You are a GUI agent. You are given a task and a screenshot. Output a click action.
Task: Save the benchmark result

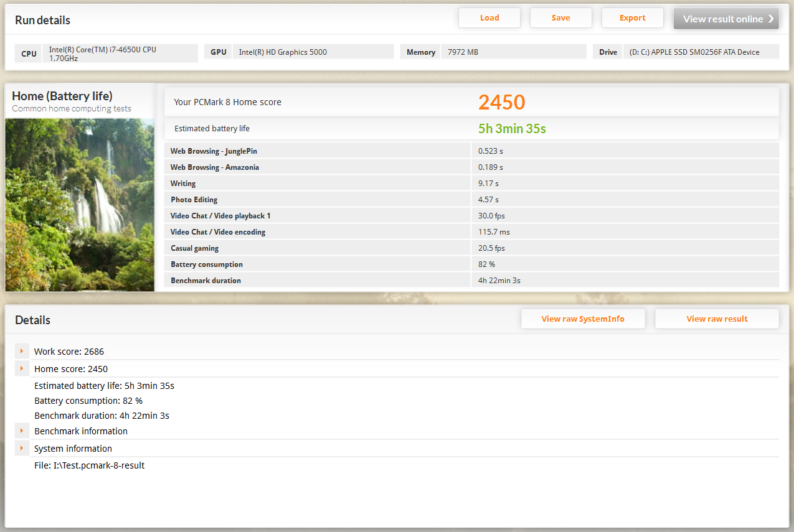coord(560,18)
